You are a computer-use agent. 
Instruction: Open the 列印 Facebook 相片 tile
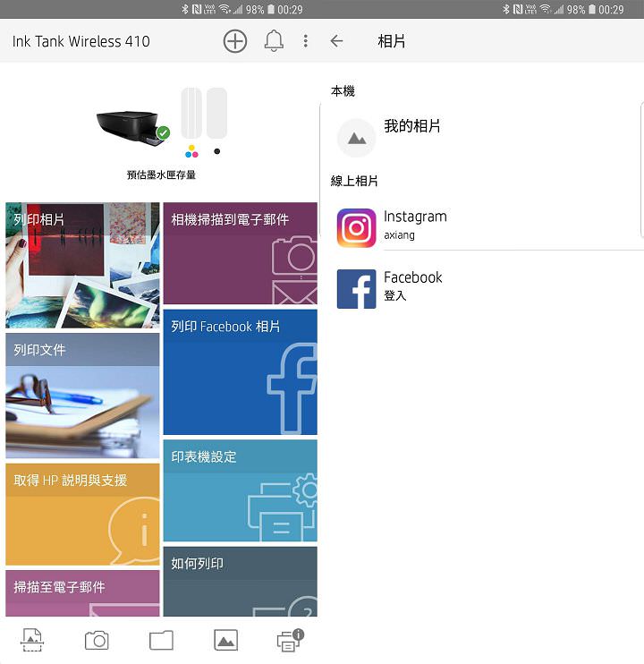[240, 372]
